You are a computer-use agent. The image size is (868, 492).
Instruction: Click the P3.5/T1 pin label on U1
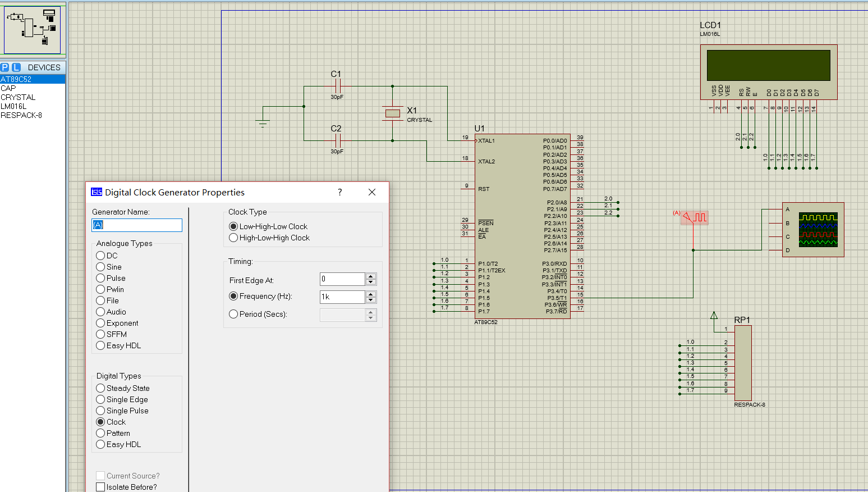pos(557,298)
